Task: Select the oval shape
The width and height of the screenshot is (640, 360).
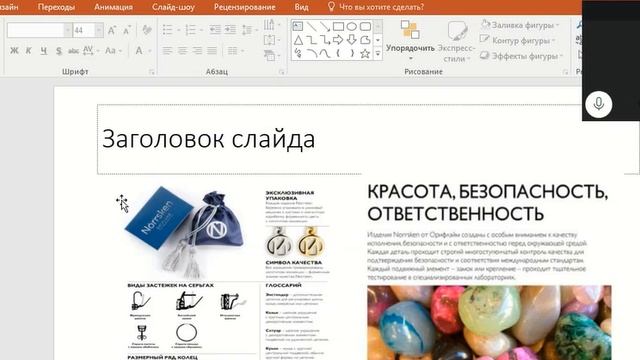Action: pos(352,27)
